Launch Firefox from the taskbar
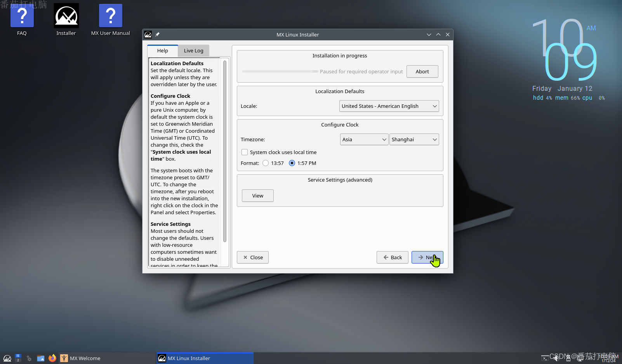The width and height of the screenshot is (622, 364). 52,358
